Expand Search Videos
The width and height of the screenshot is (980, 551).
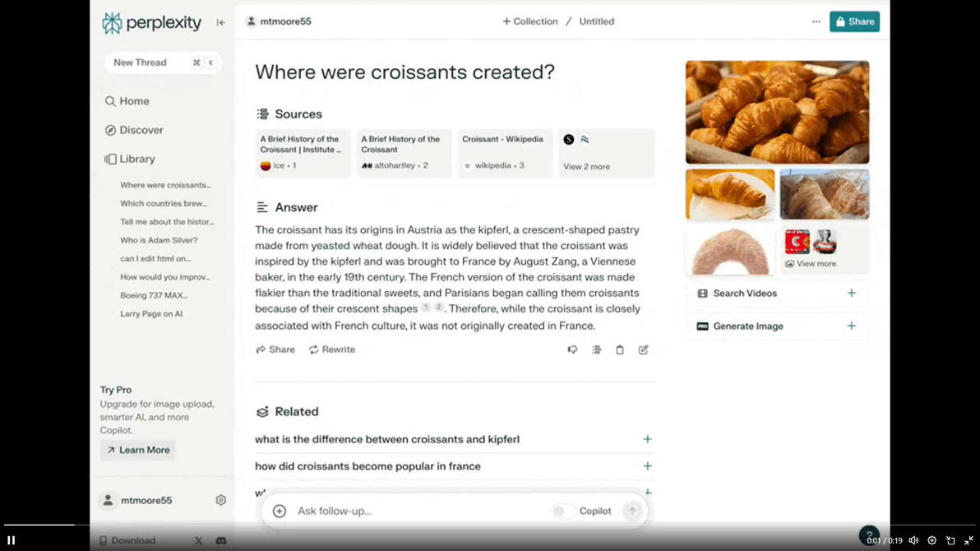pyautogui.click(x=777, y=294)
